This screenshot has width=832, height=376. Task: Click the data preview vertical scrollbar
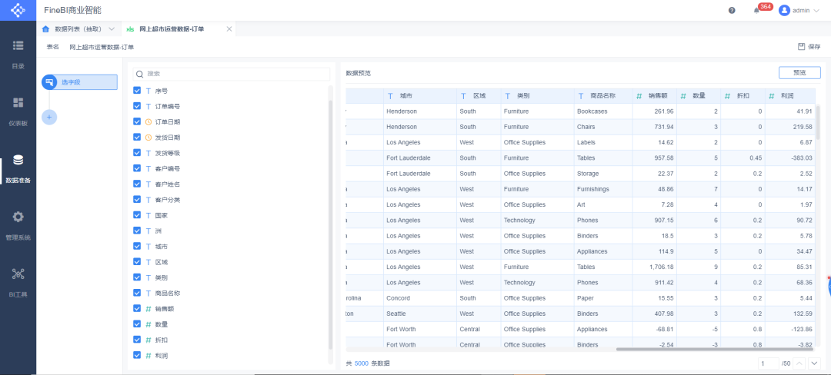tap(818, 122)
